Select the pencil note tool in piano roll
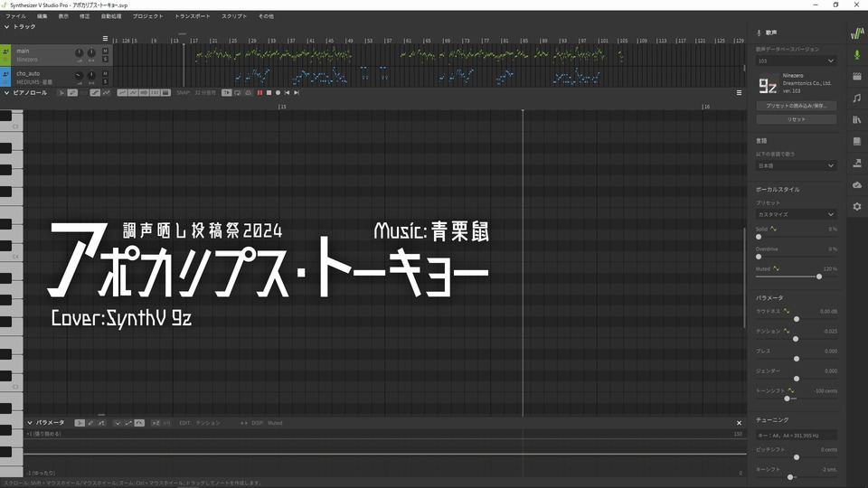 click(72, 93)
